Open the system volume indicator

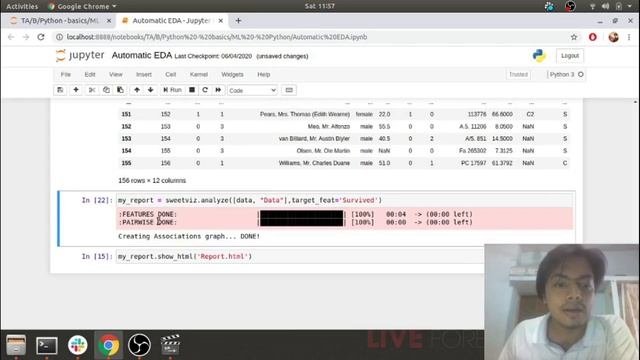[x=605, y=6]
